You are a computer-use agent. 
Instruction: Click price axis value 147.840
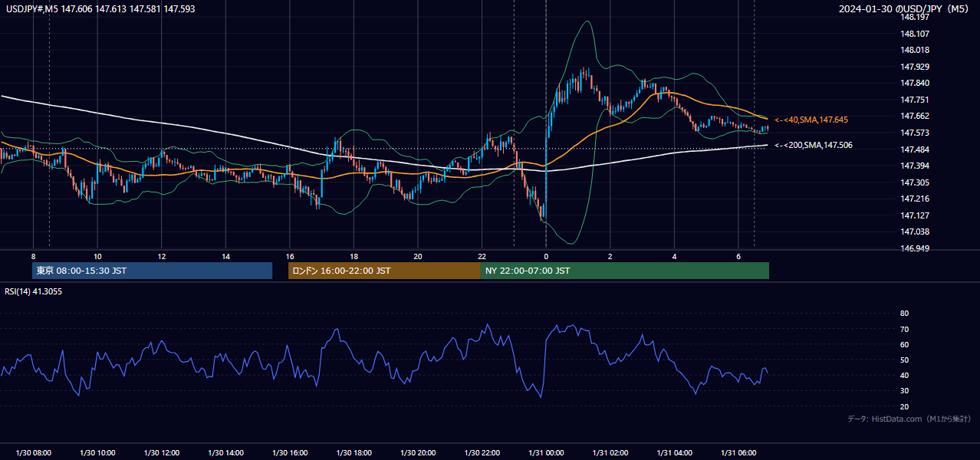click(916, 83)
